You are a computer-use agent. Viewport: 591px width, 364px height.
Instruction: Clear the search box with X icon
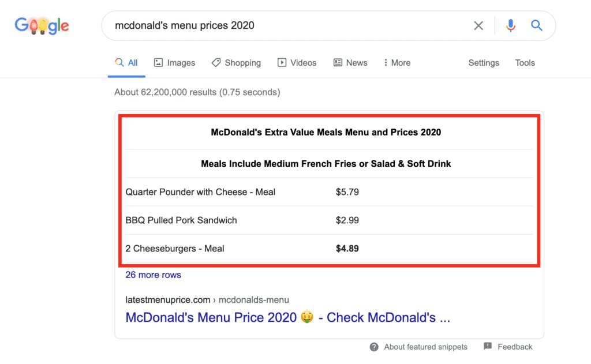click(478, 25)
